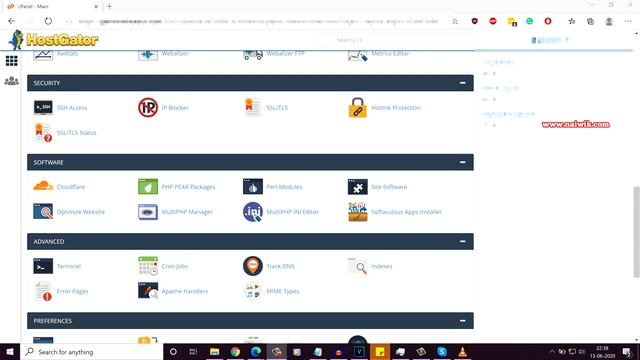Open the MIME Types icon
This screenshot has width=640, height=360.
[253, 291]
